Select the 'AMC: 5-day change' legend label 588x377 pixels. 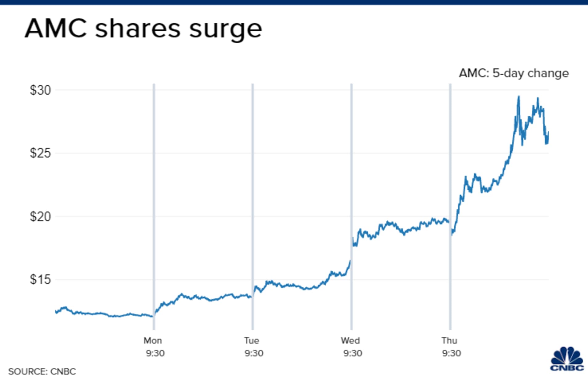click(x=514, y=73)
